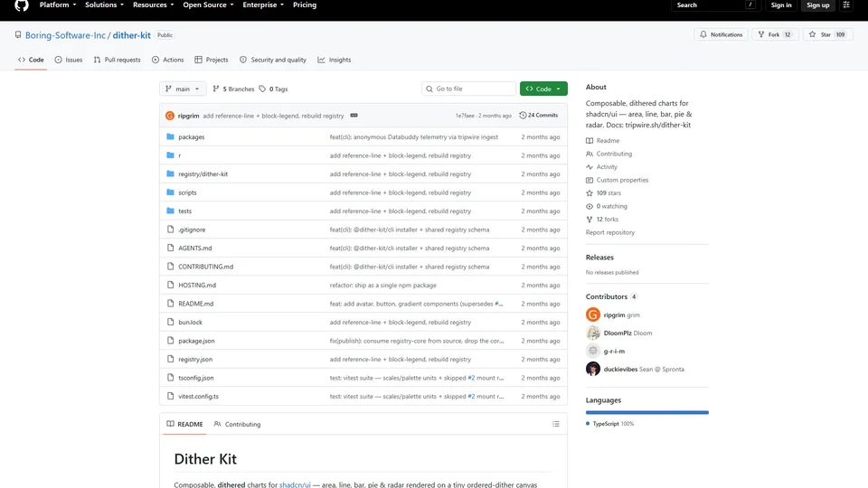Open the GitHub logo home link
This screenshot has height=488, width=868.
click(22, 5)
